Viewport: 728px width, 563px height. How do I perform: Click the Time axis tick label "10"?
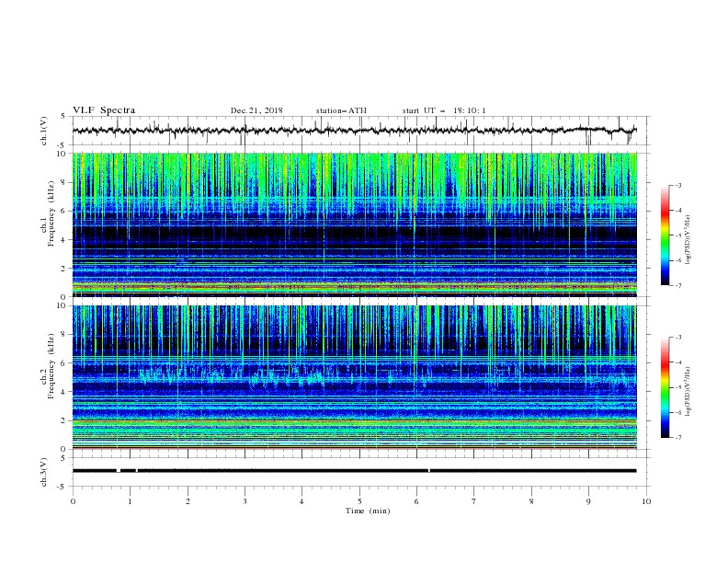coord(646,501)
